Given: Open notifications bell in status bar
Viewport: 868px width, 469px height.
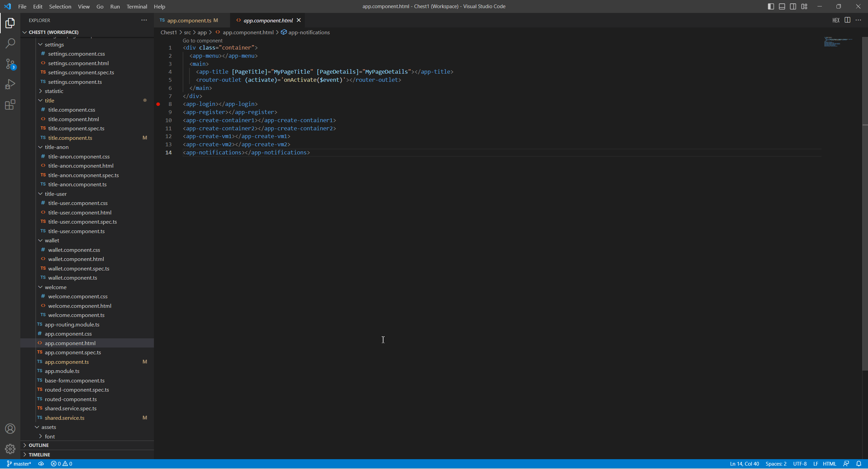Looking at the screenshot, I should [x=859, y=464].
